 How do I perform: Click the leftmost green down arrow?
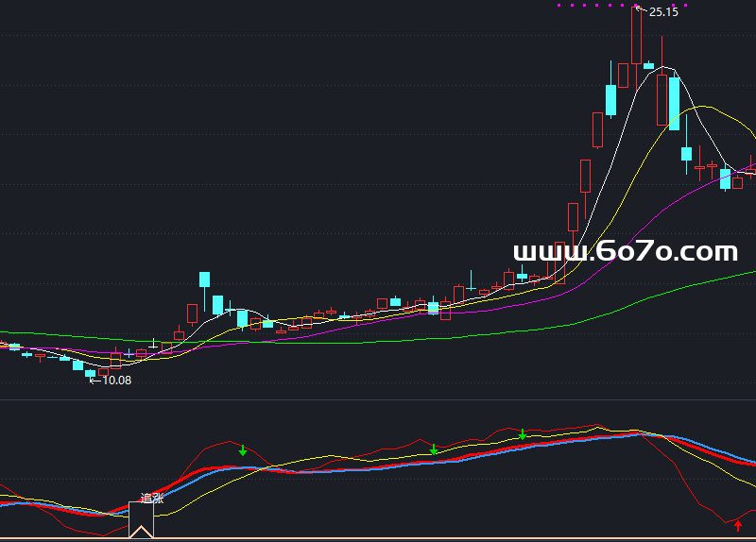point(243,450)
